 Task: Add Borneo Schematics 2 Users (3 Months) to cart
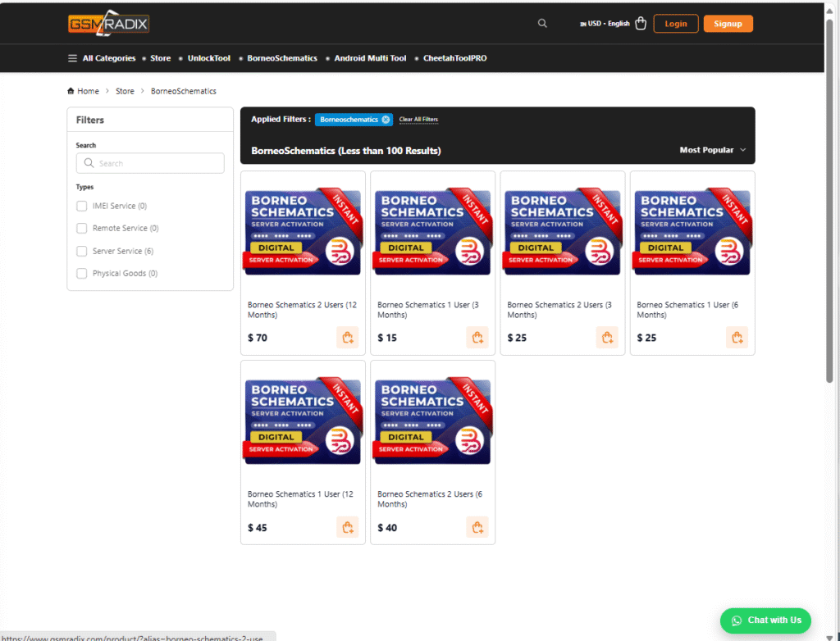tap(607, 338)
